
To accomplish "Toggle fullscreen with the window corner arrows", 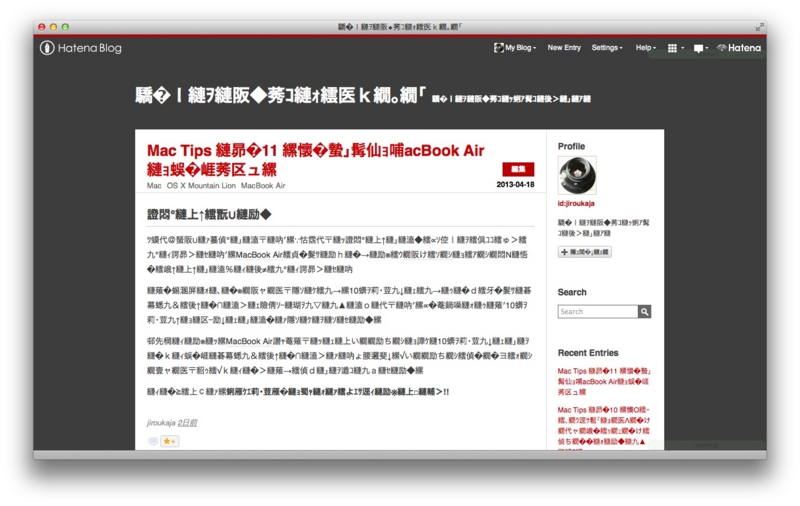I will click(760, 27).
